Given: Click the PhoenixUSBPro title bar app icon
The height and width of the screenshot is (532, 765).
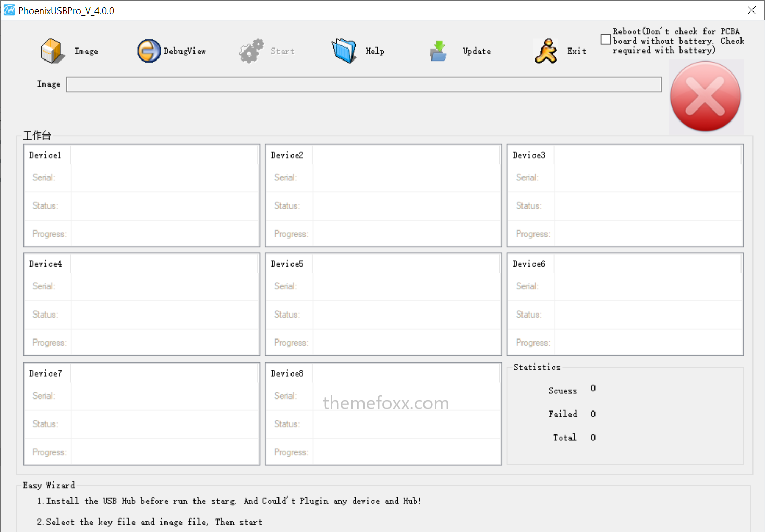Looking at the screenshot, I should 9,10.
